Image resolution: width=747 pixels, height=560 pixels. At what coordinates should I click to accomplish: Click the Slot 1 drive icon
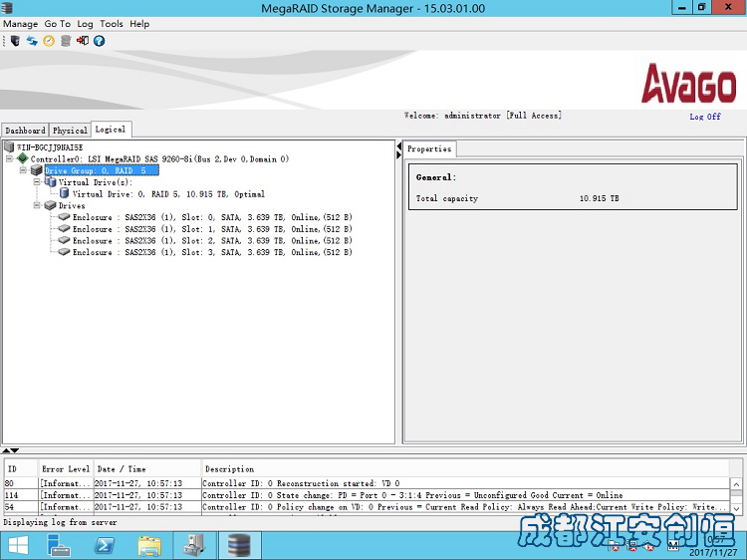pos(64,229)
